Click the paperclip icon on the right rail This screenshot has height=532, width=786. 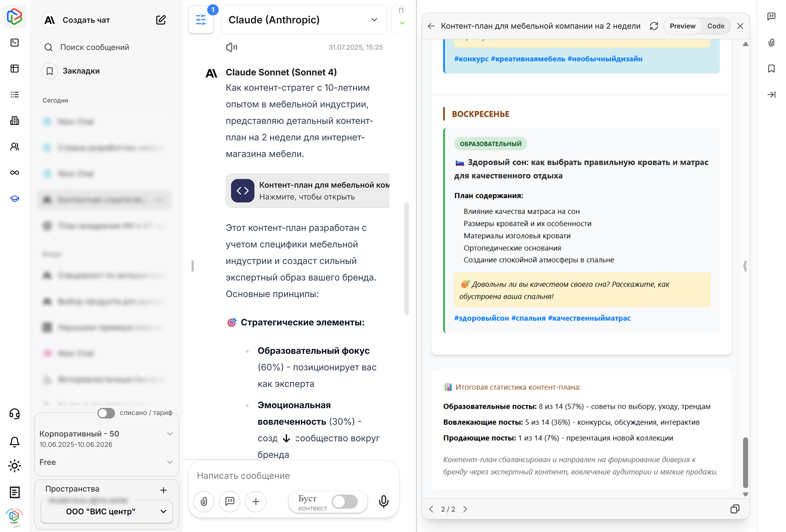point(771,43)
